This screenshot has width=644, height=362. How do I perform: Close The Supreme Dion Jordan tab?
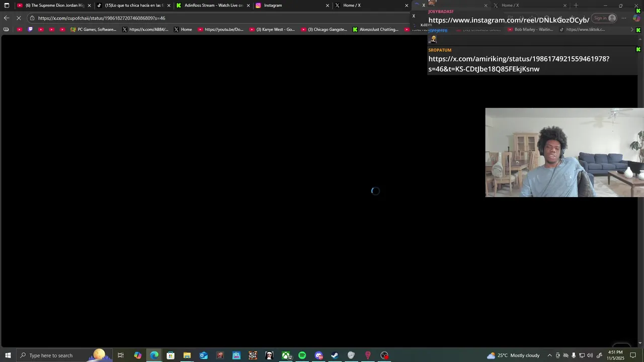[90, 6]
